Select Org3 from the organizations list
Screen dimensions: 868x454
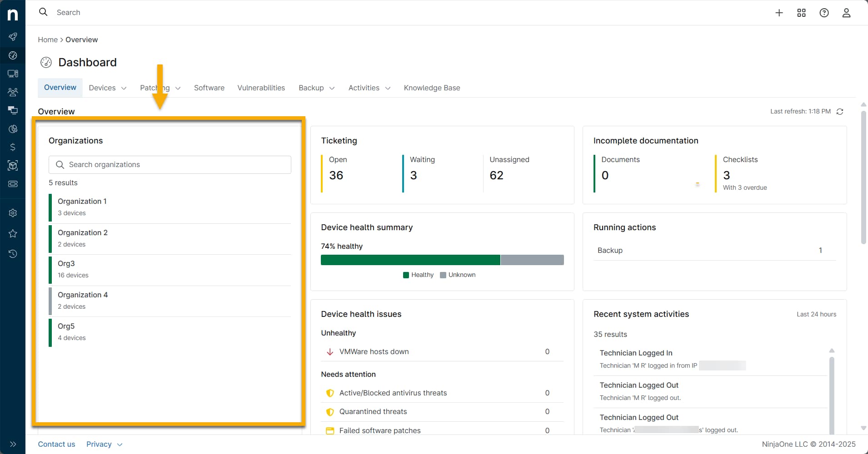click(x=66, y=263)
